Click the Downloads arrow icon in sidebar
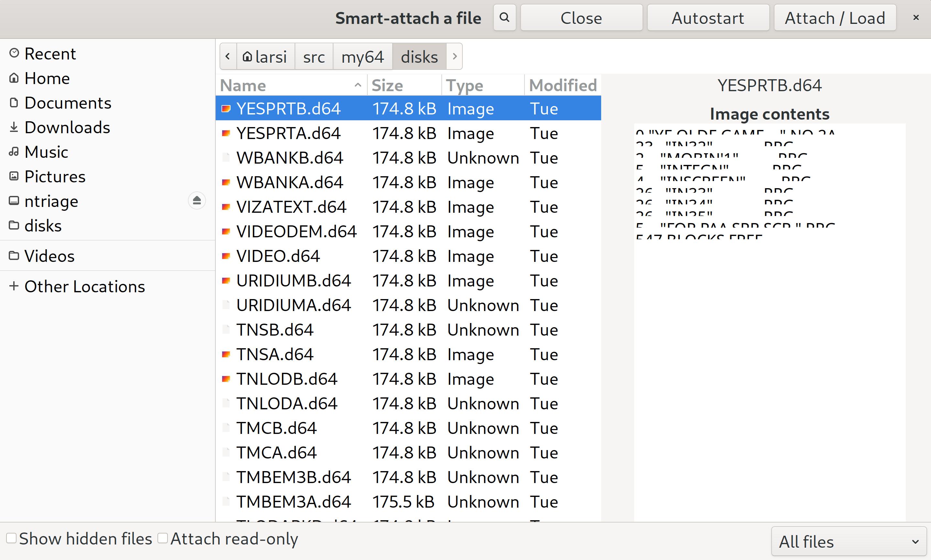The width and height of the screenshot is (931, 560). (x=14, y=127)
